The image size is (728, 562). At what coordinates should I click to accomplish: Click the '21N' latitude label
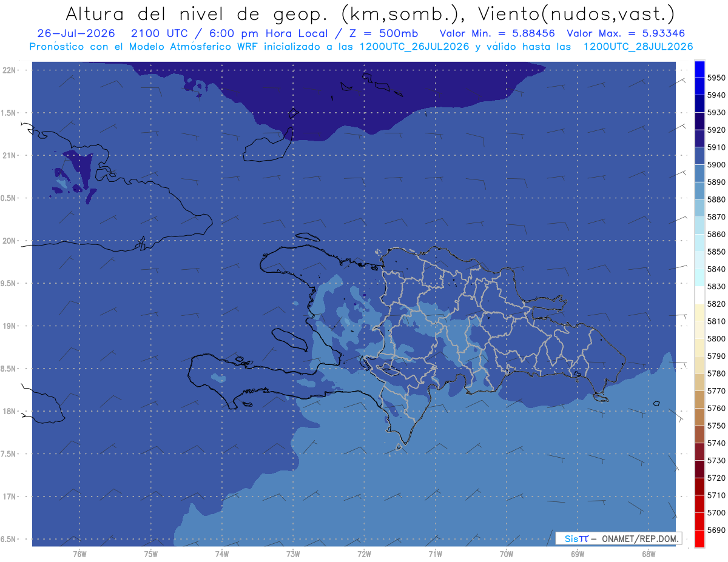[10, 155]
